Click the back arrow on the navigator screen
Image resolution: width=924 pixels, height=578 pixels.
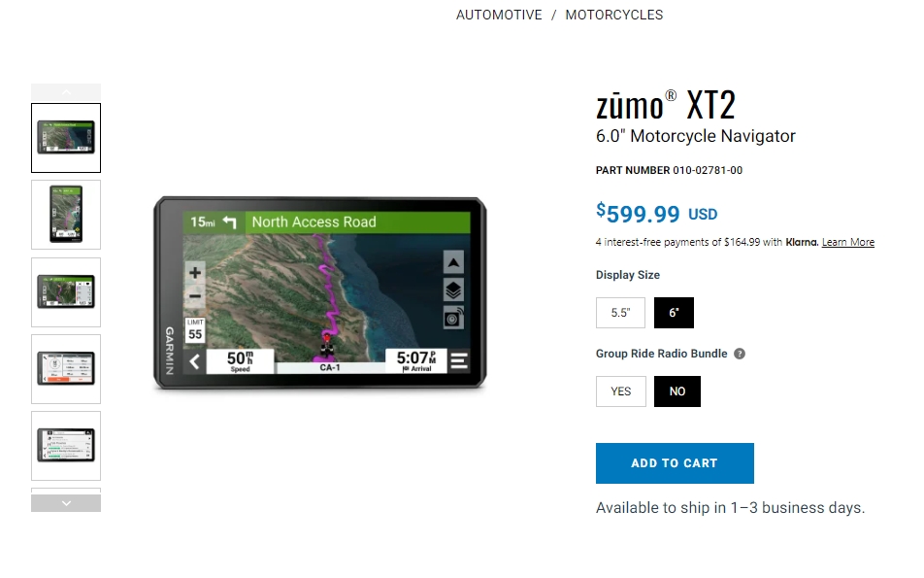click(x=195, y=361)
